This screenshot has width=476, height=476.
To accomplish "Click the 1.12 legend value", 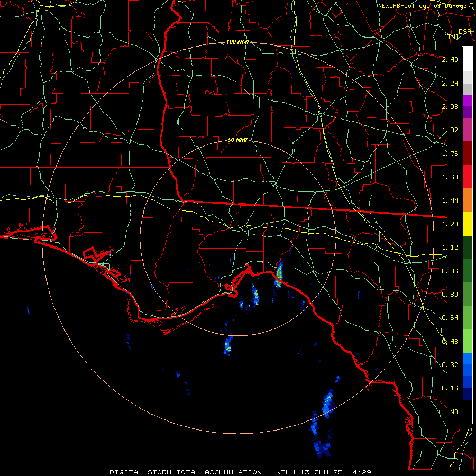I will [450, 248].
